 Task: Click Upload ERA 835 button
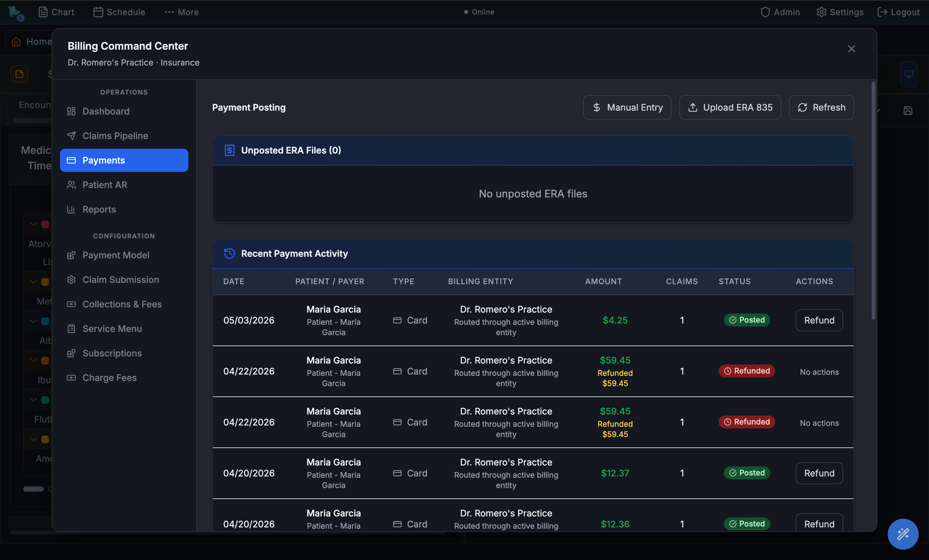[x=730, y=107]
